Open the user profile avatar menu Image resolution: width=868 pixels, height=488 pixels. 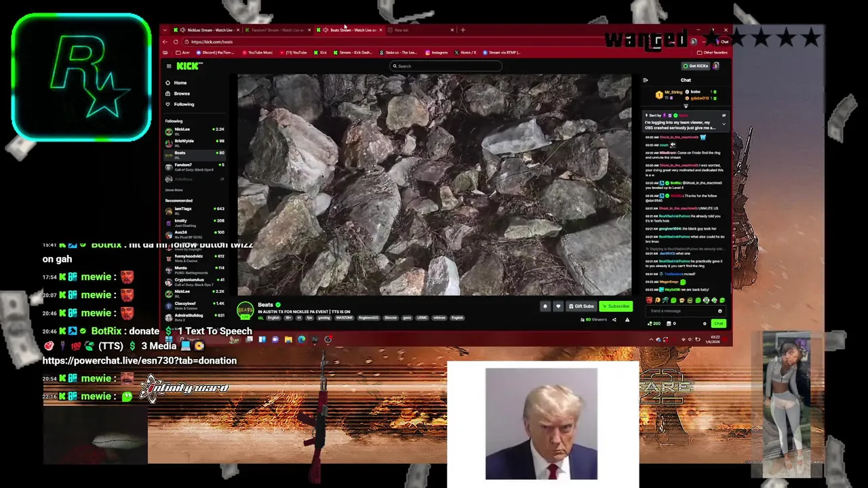point(716,66)
